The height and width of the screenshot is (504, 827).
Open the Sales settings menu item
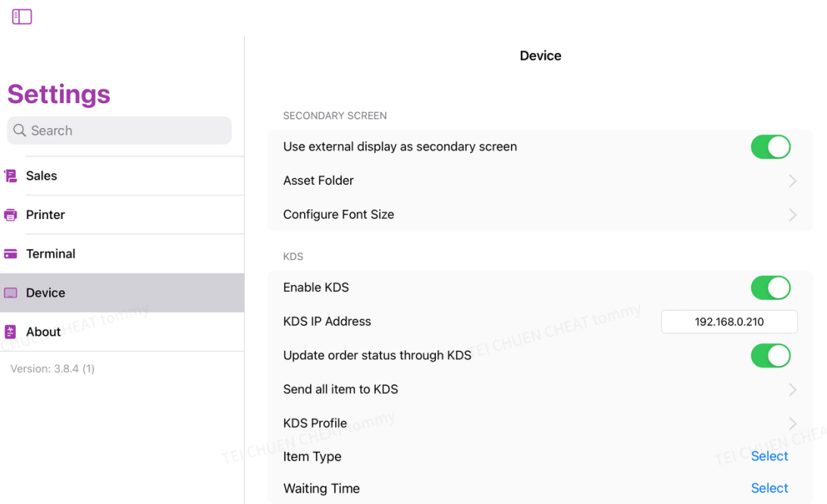tap(42, 176)
